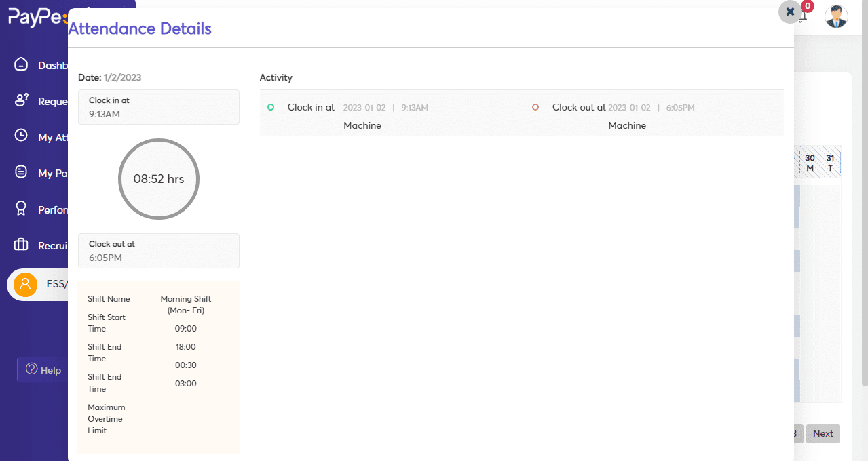Open the Dashboard sidebar icon
Viewport: 868px width, 461px height.
21,64
